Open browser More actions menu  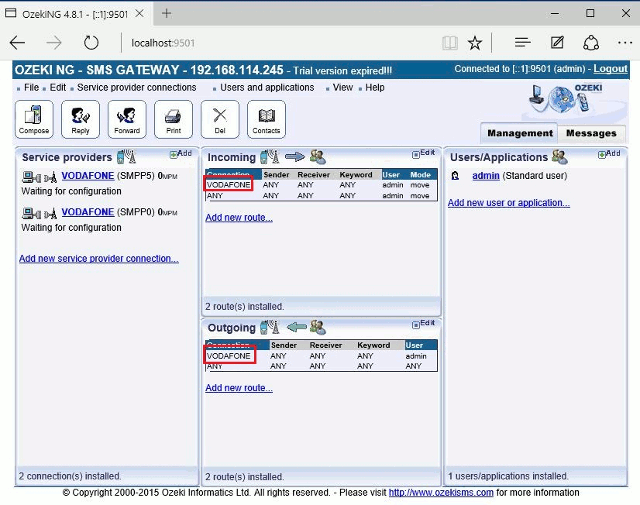pyautogui.click(x=625, y=42)
